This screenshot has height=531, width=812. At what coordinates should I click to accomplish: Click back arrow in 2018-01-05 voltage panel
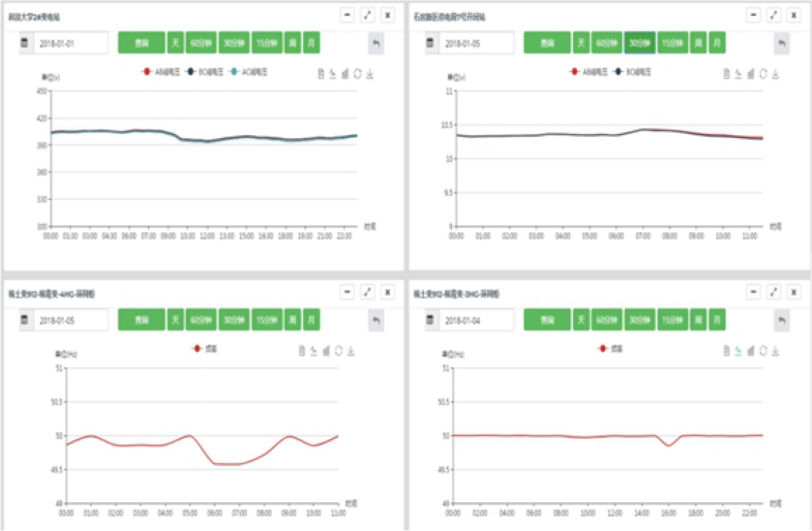(782, 43)
